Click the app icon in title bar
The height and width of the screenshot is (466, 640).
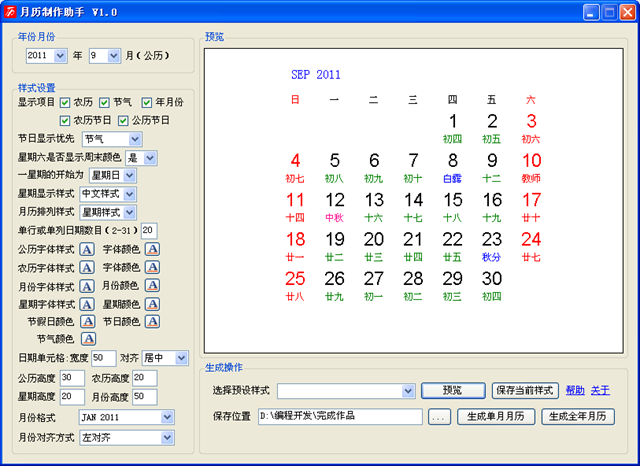coord(10,12)
